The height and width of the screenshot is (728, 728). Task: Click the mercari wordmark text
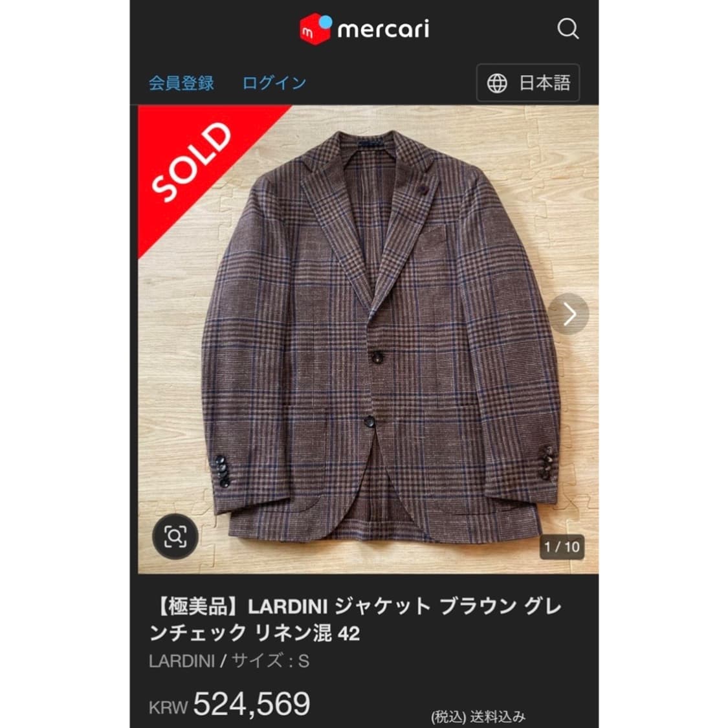tap(384, 29)
